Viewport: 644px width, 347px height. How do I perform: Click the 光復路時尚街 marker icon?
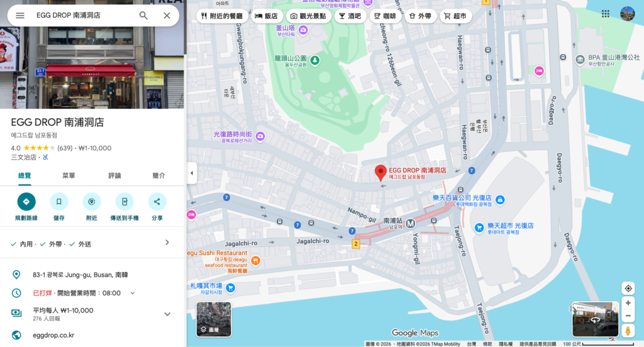[260, 136]
